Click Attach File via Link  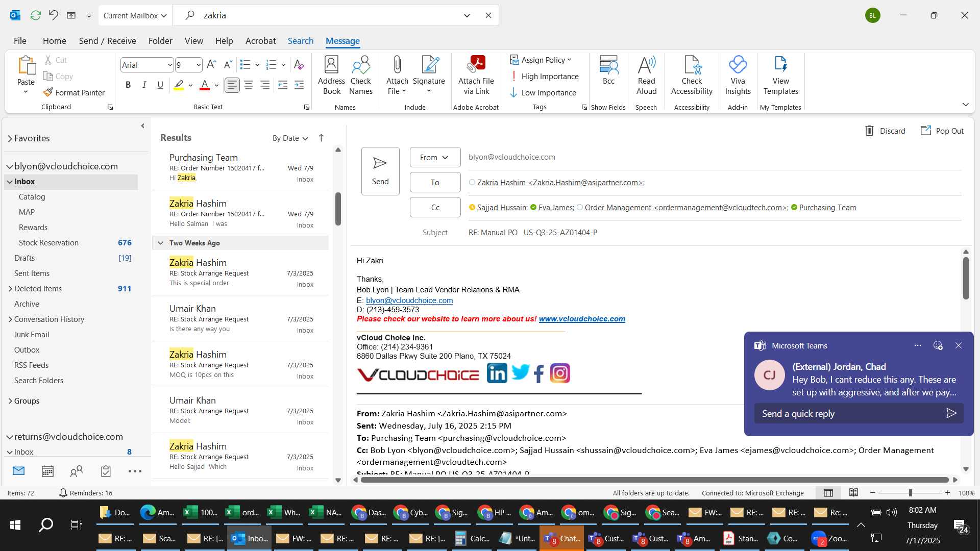pos(476,76)
